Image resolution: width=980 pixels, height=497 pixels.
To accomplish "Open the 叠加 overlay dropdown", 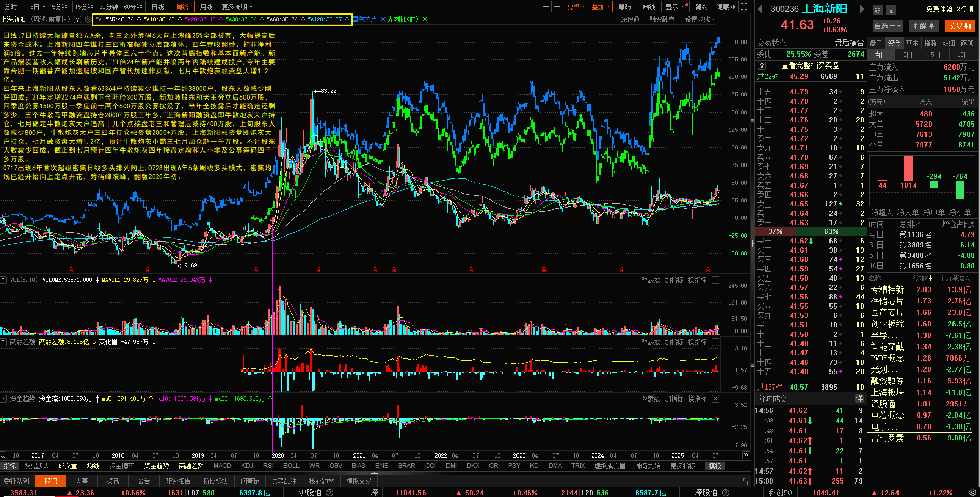I will [x=601, y=7].
